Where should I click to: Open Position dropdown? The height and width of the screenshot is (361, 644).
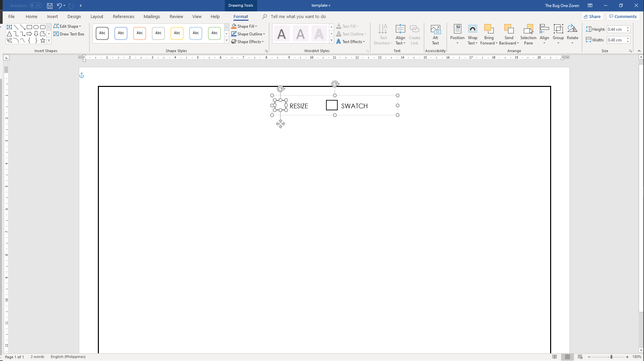pyautogui.click(x=457, y=34)
